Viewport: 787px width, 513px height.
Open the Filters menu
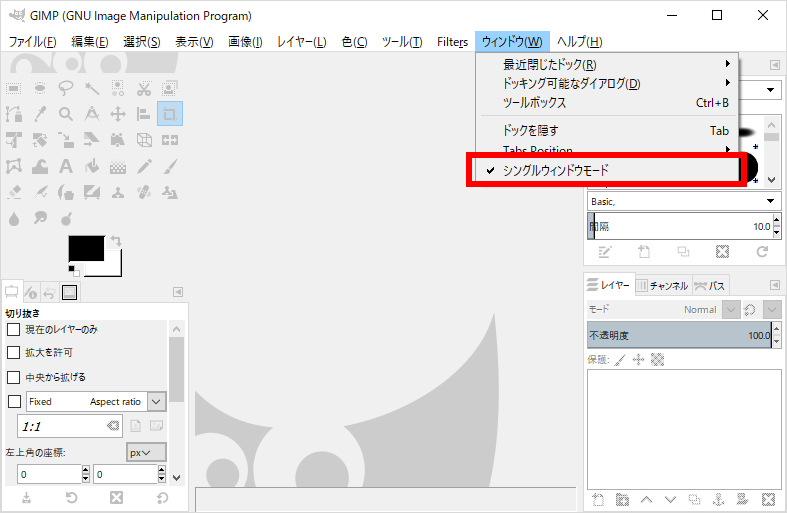coord(452,42)
